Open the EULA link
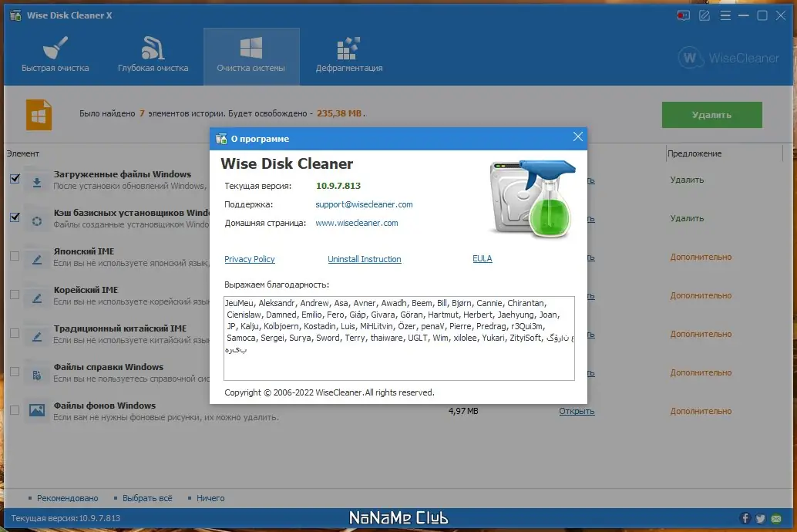 coord(483,258)
